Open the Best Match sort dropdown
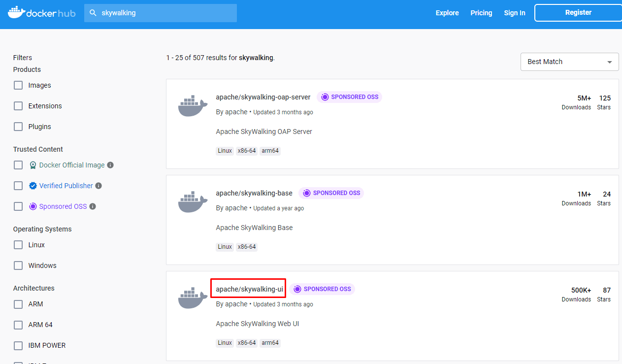 [x=569, y=62]
